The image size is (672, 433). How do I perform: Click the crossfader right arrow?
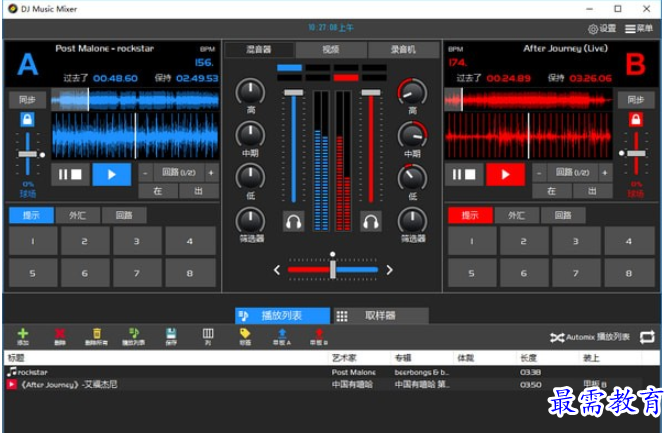click(389, 270)
